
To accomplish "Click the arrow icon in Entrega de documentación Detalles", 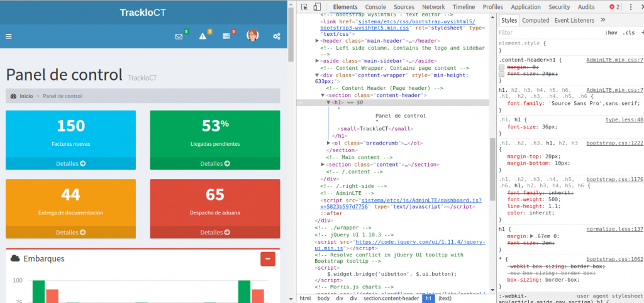I will (x=82, y=233).
